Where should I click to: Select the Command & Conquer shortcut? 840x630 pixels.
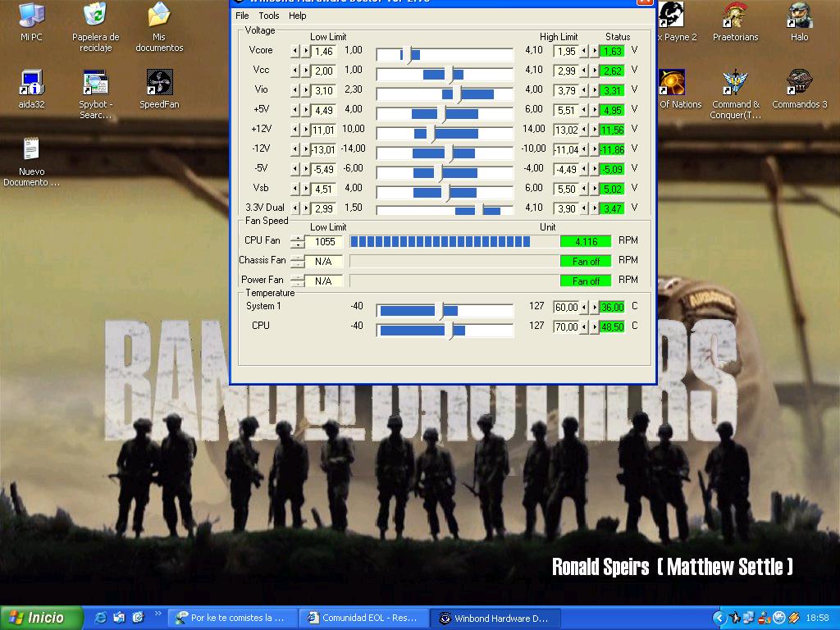735,94
